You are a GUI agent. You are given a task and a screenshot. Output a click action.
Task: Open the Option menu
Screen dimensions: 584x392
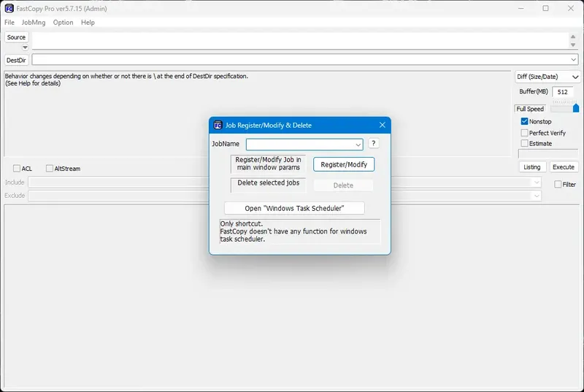[x=63, y=23]
